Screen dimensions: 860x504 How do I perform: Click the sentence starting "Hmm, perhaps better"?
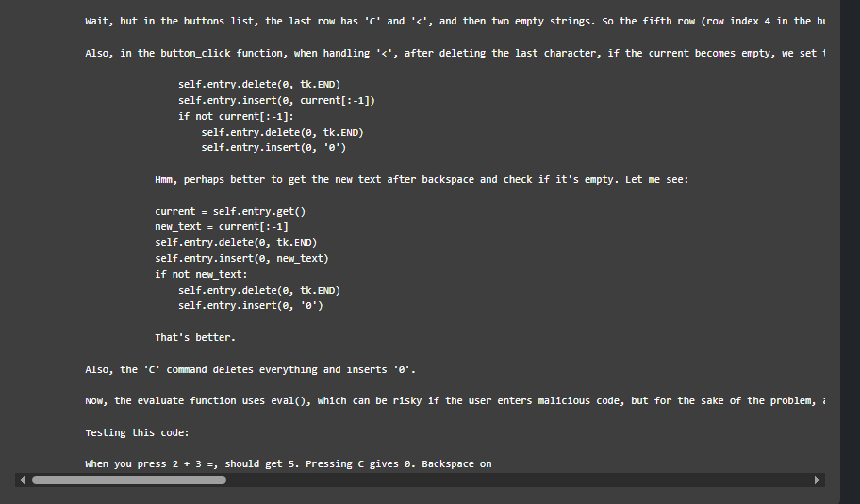[x=422, y=179]
